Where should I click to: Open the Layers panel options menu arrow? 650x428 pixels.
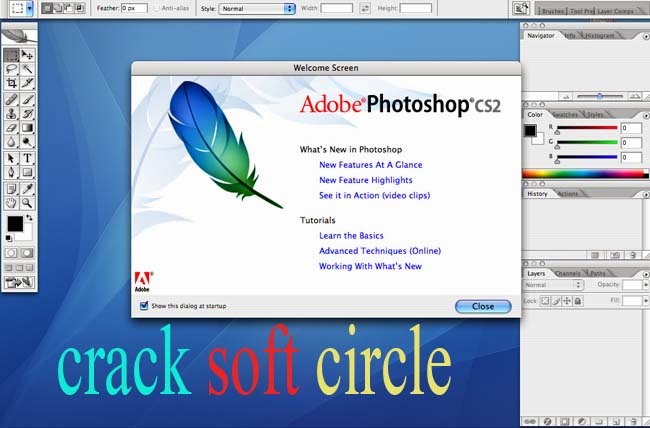tap(645, 274)
